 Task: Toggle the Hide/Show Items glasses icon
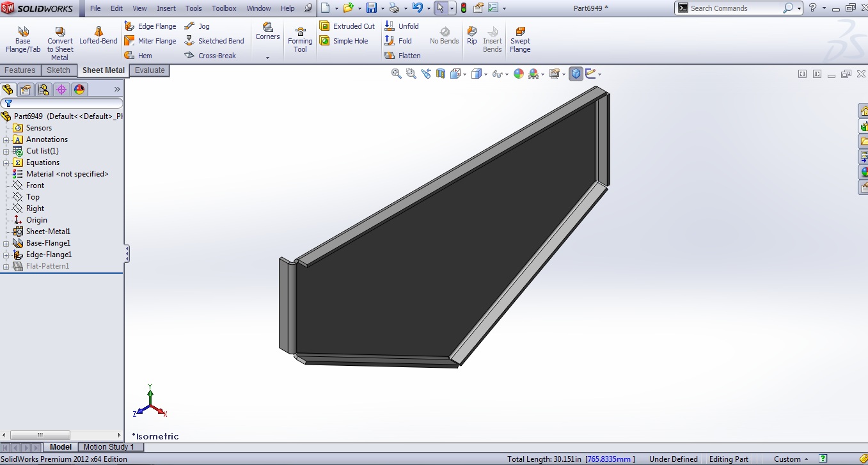[x=498, y=74]
